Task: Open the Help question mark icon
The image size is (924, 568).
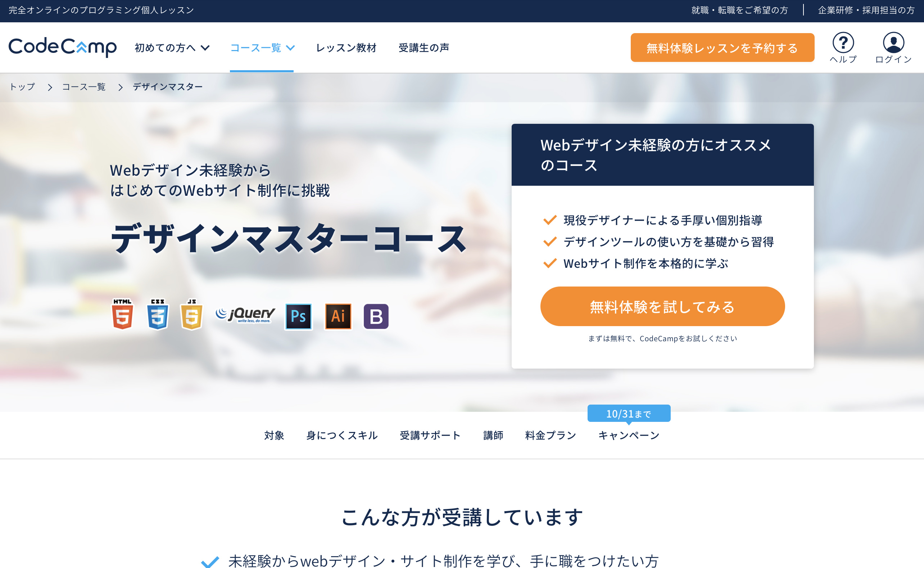Action: 843,42
